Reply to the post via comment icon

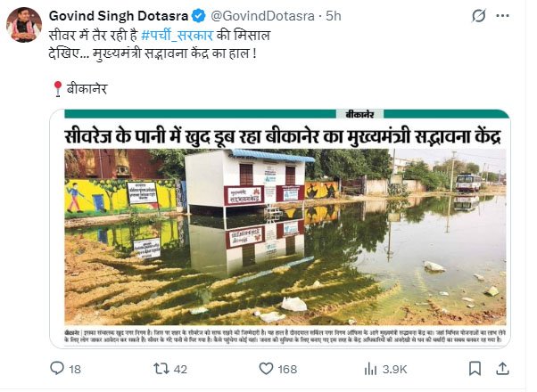point(57,368)
